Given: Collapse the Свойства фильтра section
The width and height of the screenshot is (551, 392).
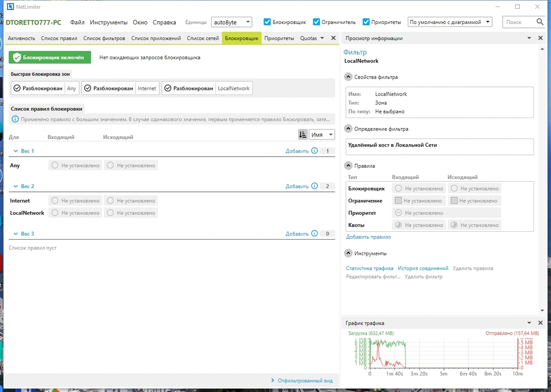Looking at the screenshot, I should click(349, 77).
